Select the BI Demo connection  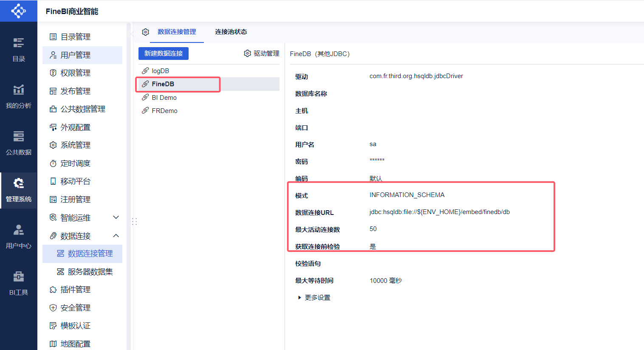[209, 98]
